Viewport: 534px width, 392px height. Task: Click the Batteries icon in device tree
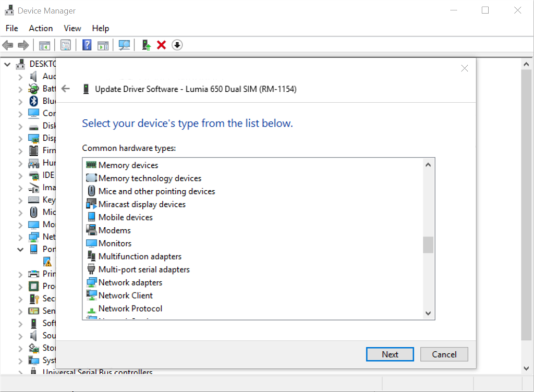(33, 89)
